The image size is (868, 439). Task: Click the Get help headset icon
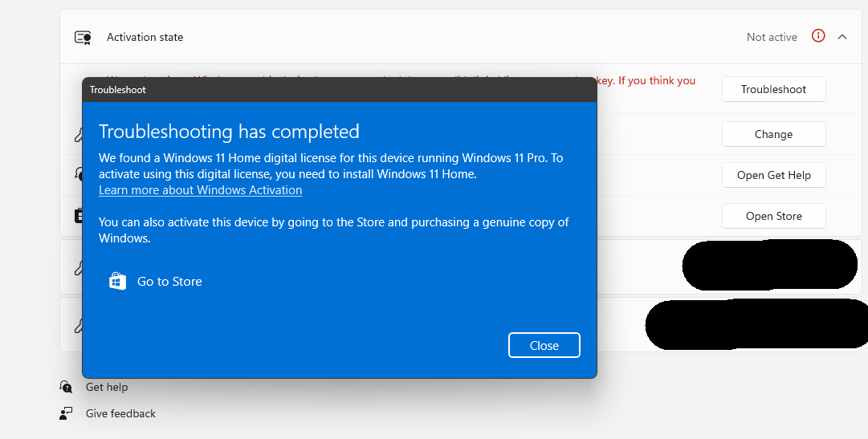66,387
